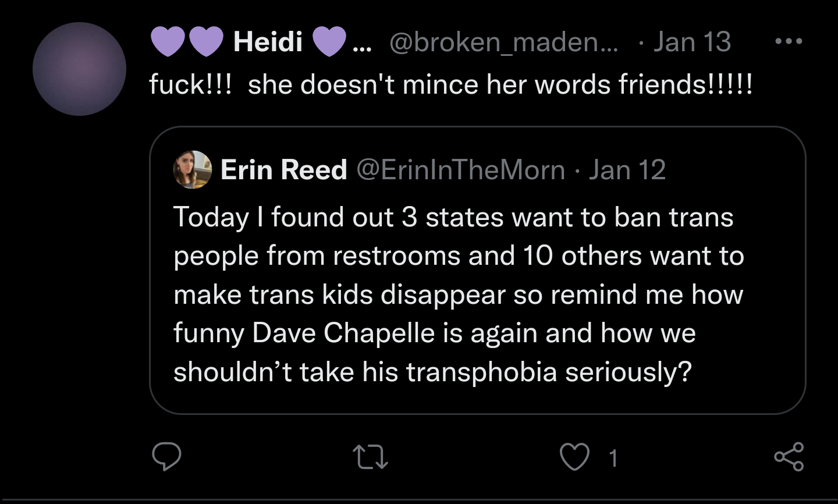
Task: Open the @broken_maden... handle
Action: click(503, 42)
